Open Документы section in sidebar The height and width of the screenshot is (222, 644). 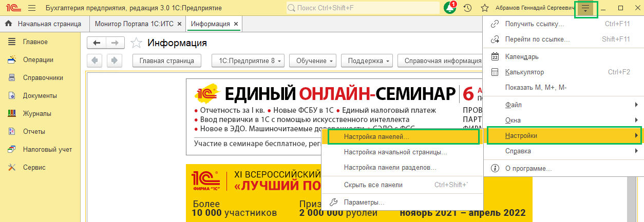coord(41,96)
